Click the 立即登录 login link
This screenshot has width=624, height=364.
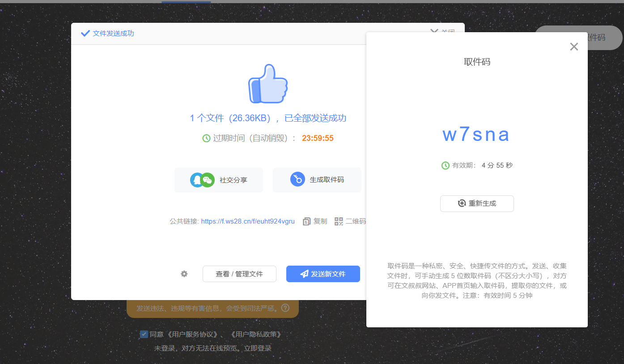[257, 348]
